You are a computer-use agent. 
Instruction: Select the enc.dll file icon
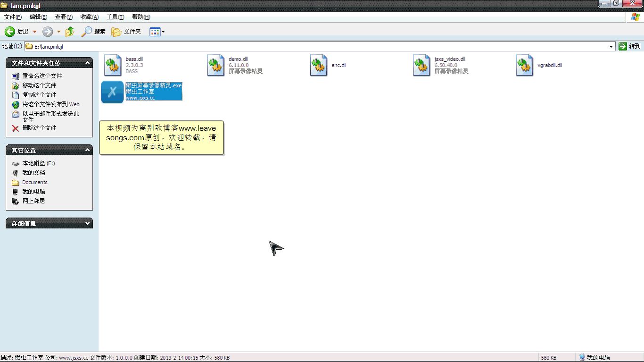[x=319, y=65]
